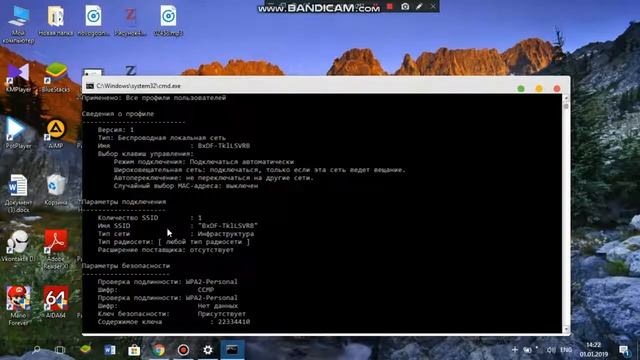Click the Параметры безопасности heading

coord(126,266)
